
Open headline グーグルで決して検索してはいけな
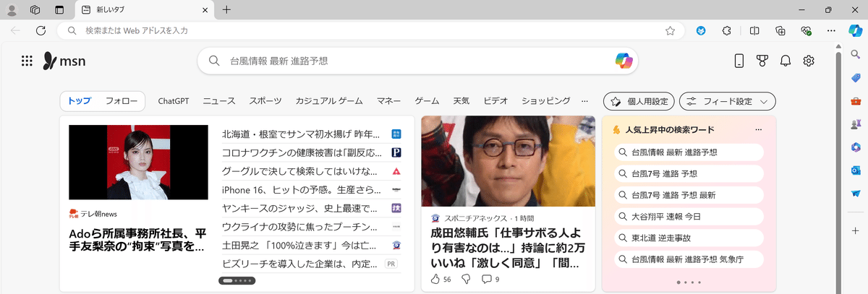[x=299, y=171]
